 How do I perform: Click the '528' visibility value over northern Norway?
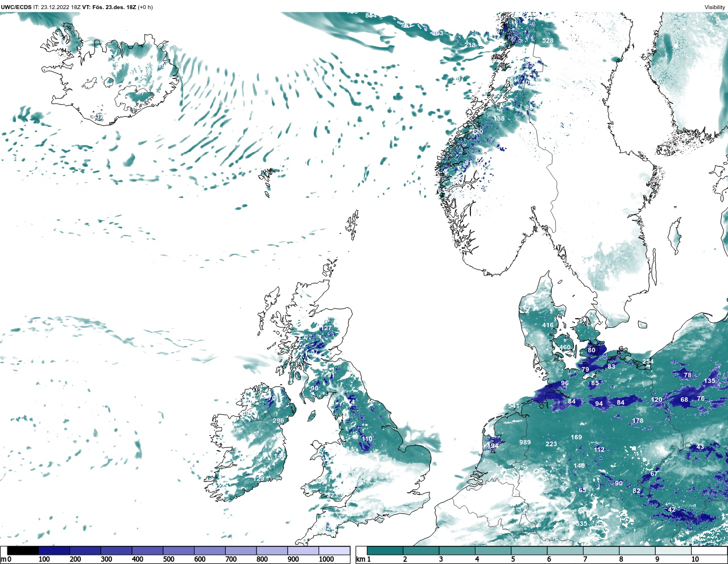click(548, 41)
